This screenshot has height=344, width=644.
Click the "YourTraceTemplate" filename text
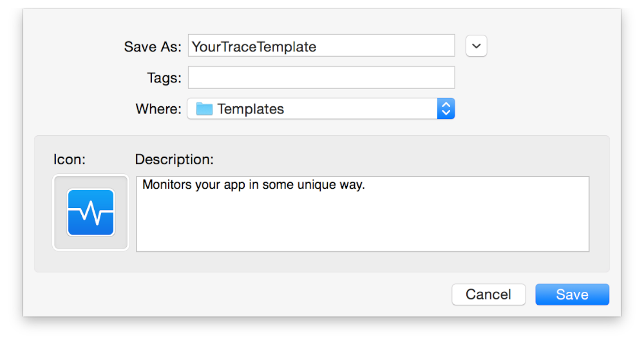(254, 46)
